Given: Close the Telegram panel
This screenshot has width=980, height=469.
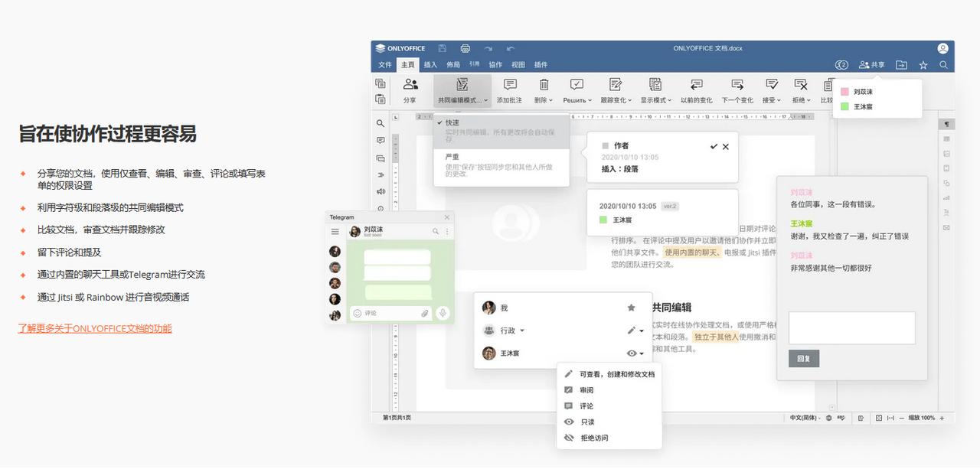Looking at the screenshot, I should 447,217.
